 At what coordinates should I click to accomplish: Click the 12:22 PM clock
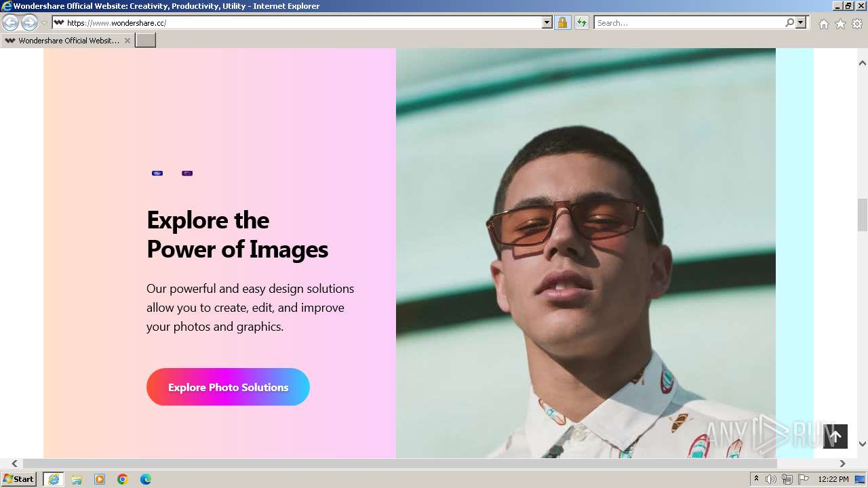pyautogui.click(x=833, y=479)
